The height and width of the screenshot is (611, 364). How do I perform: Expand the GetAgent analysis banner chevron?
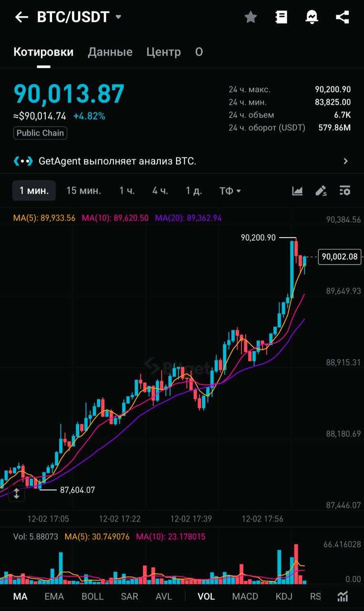pyautogui.click(x=345, y=161)
